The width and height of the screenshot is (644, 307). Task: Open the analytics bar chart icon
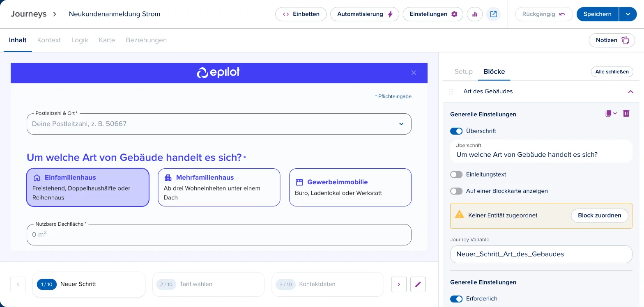[475, 14]
